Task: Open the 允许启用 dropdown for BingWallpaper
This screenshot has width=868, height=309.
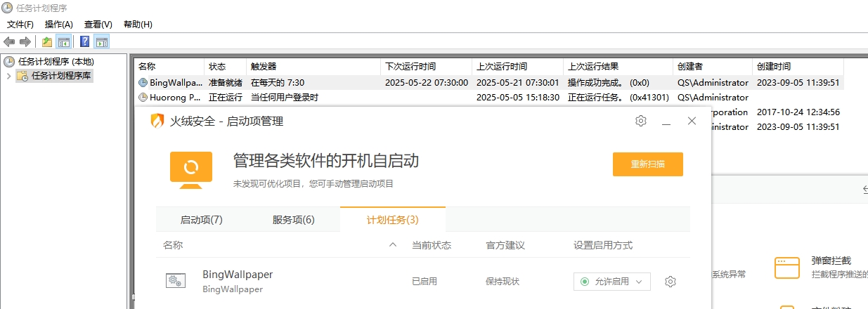Action: pos(611,282)
